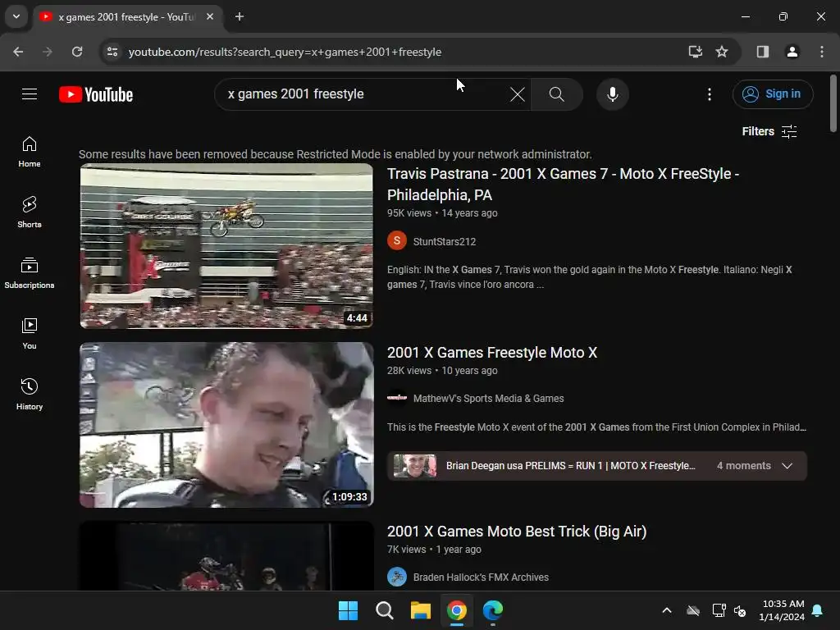Toggle Chrome side panel
840x630 pixels.
click(763, 52)
